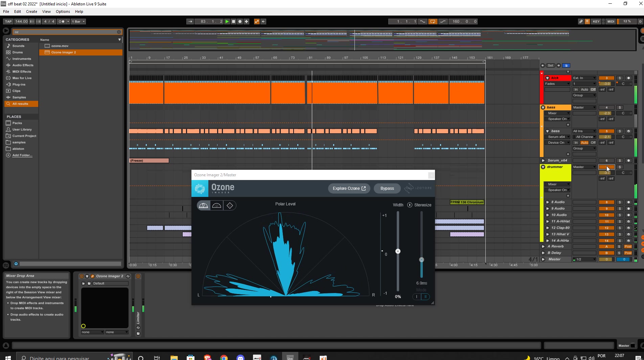Click the TAP tempo button
Viewport: 644px width, 360px height.
click(x=8, y=21)
